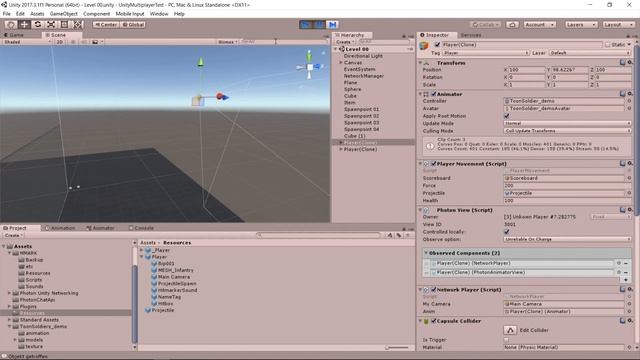Add observed component with plus button
The width and height of the screenshot is (640, 360).
point(626,280)
